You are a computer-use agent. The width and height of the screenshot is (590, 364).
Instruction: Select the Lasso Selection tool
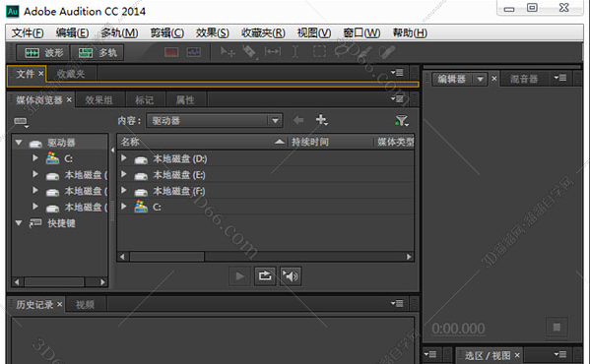[342, 52]
